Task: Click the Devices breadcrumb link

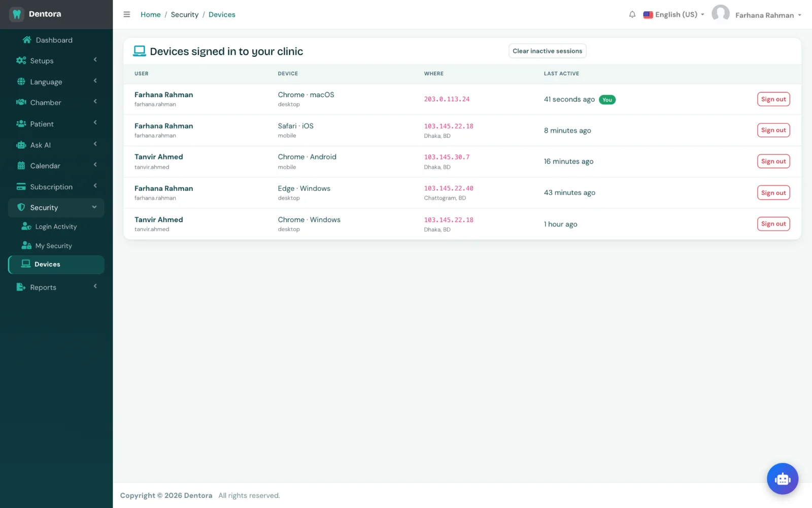Action: 222,15
